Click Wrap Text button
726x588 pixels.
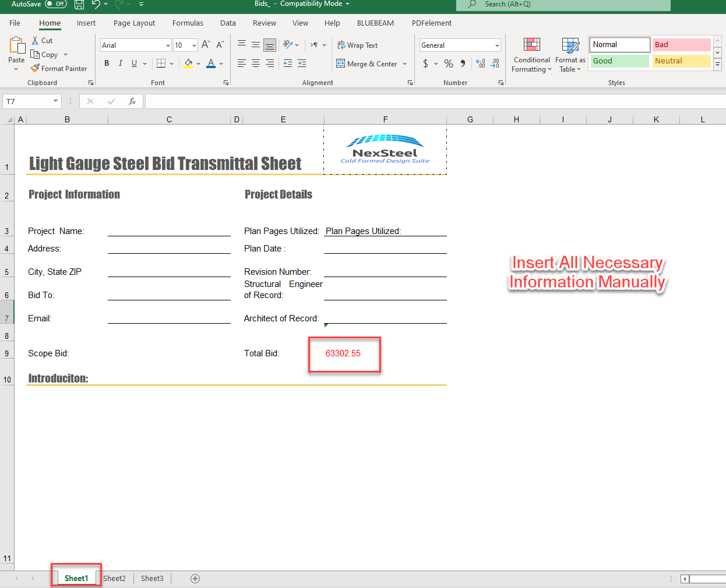(357, 45)
